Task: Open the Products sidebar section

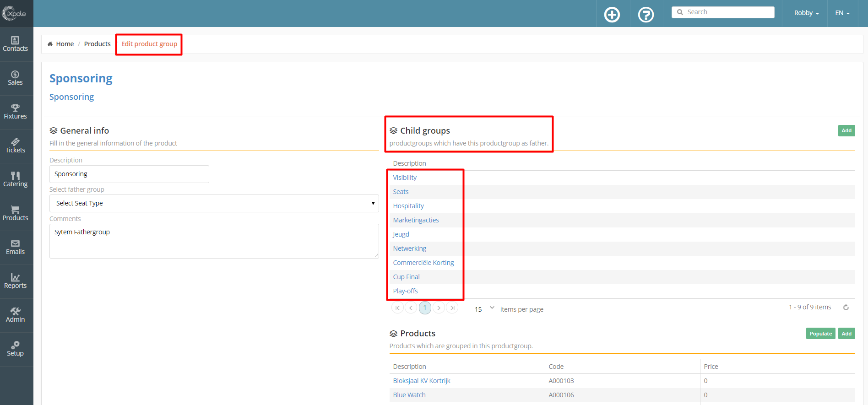Action: [15, 214]
